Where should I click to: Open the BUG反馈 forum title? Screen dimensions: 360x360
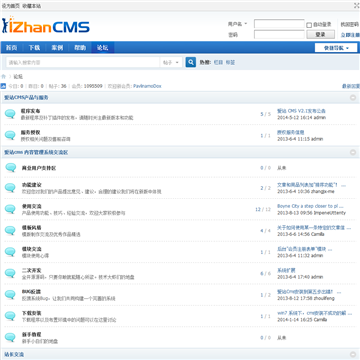click(x=31, y=292)
